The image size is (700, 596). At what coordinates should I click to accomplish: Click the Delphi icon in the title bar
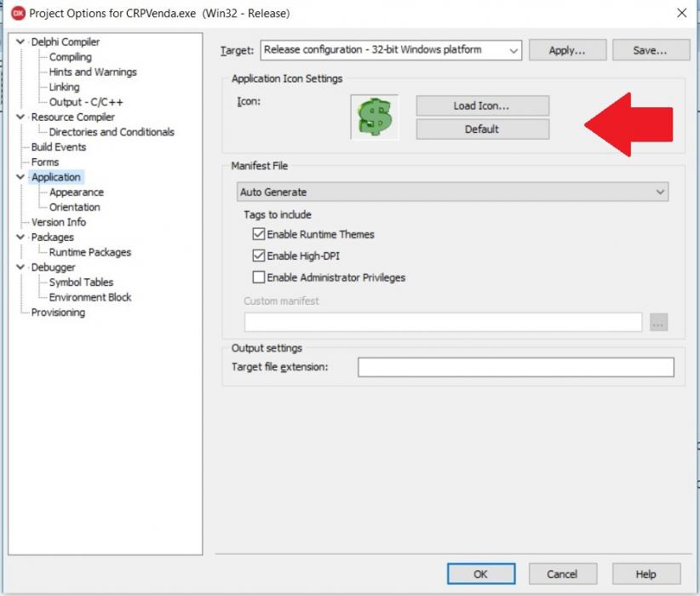(x=18, y=14)
